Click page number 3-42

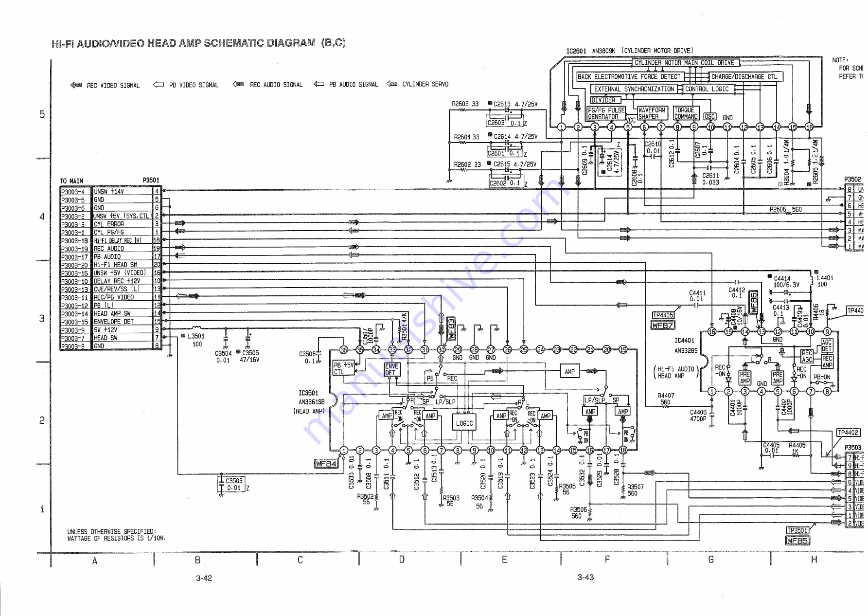point(204,578)
